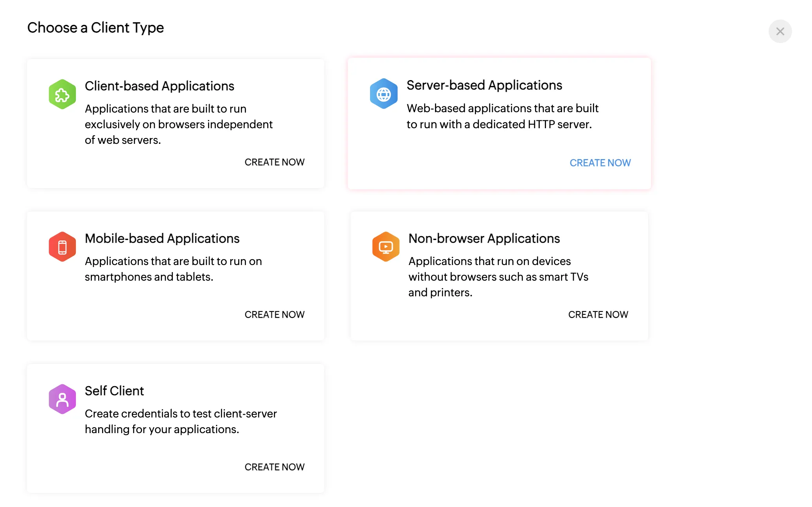The image size is (812, 507).
Task: Click the blue globe Server-based Applications icon
Action: (x=384, y=94)
